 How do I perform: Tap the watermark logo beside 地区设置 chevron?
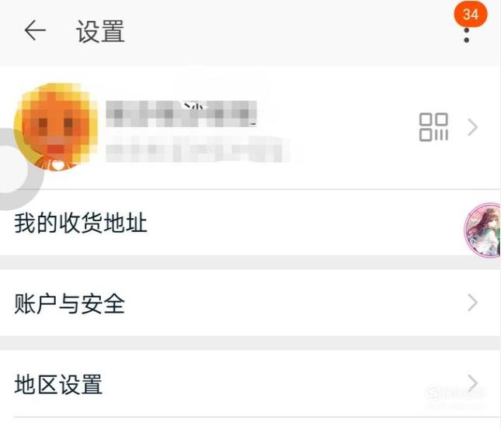[456, 393]
